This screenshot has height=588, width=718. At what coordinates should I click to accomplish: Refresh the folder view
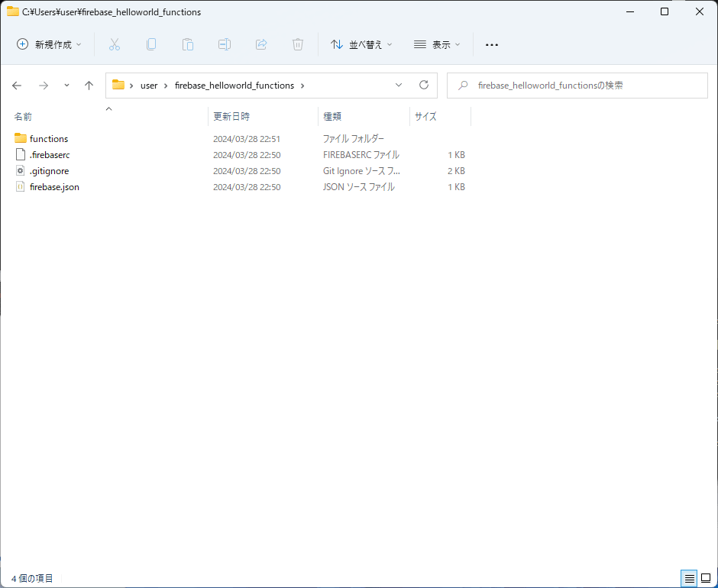(424, 86)
